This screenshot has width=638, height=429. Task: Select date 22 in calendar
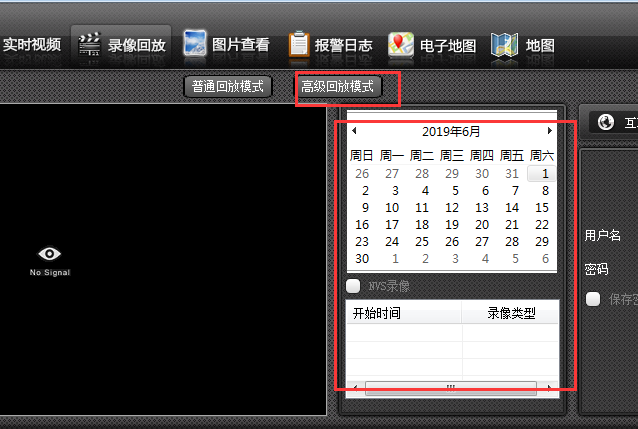click(542, 225)
